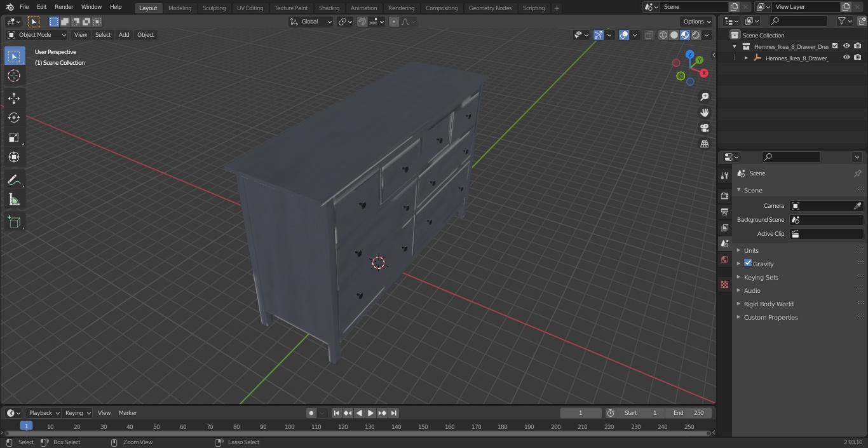Open the Playback dropdown in timeline

44,413
